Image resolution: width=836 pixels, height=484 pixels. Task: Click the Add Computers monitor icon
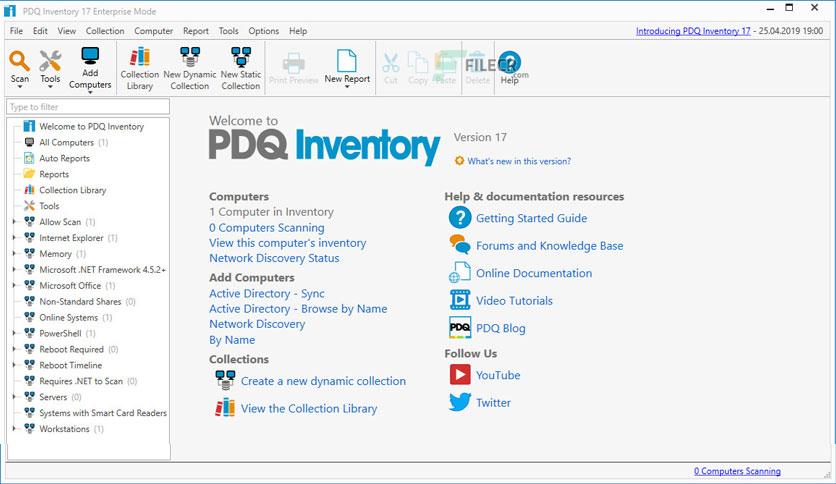[90, 56]
